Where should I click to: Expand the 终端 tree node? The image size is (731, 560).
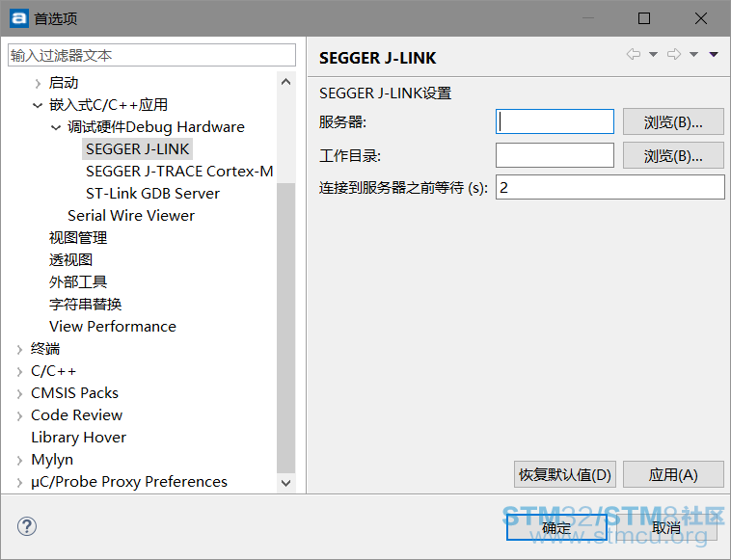pos(19,350)
